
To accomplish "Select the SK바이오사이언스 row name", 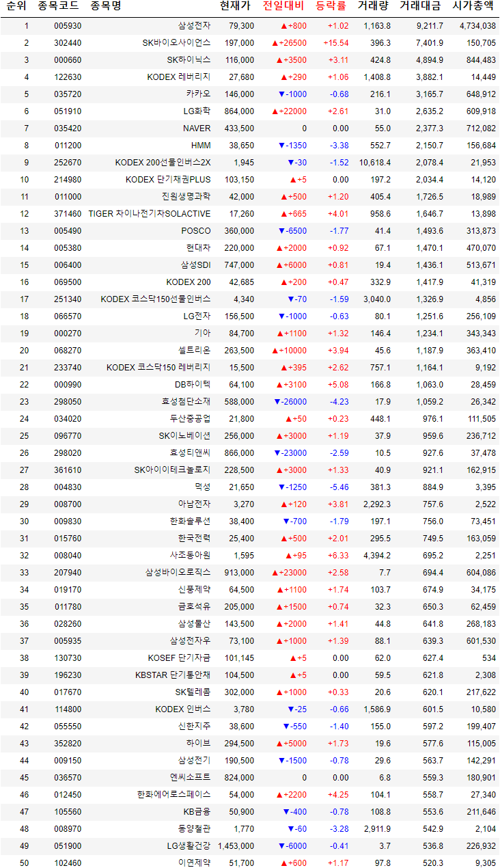I will tap(177, 43).
